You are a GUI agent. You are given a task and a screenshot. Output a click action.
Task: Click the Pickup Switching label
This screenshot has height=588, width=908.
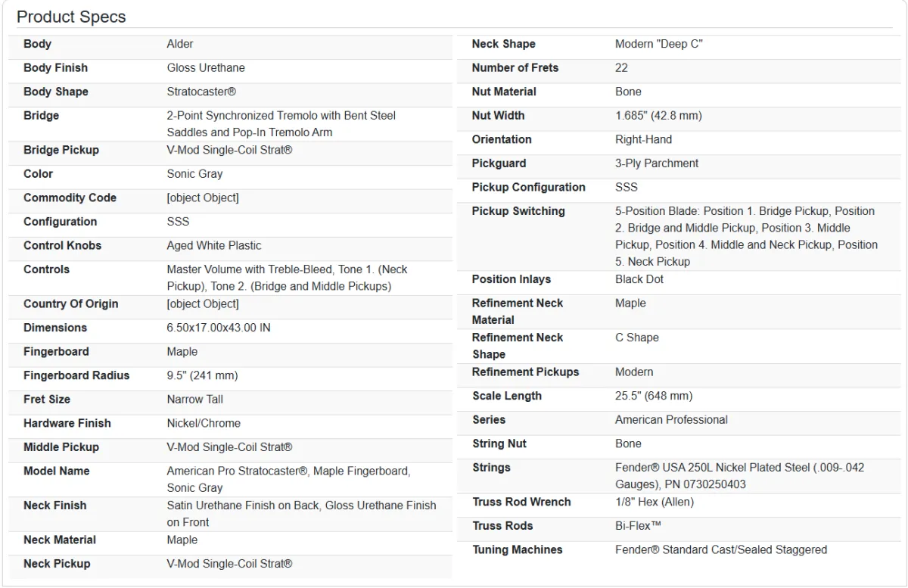coord(518,211)
